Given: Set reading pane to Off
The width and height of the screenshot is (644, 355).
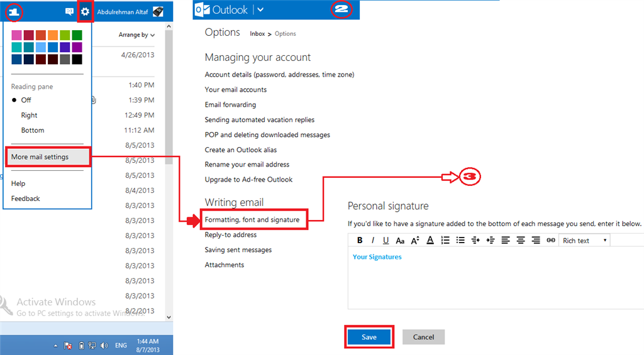Looking at the screenshot, I should click(x=26, y=100).
